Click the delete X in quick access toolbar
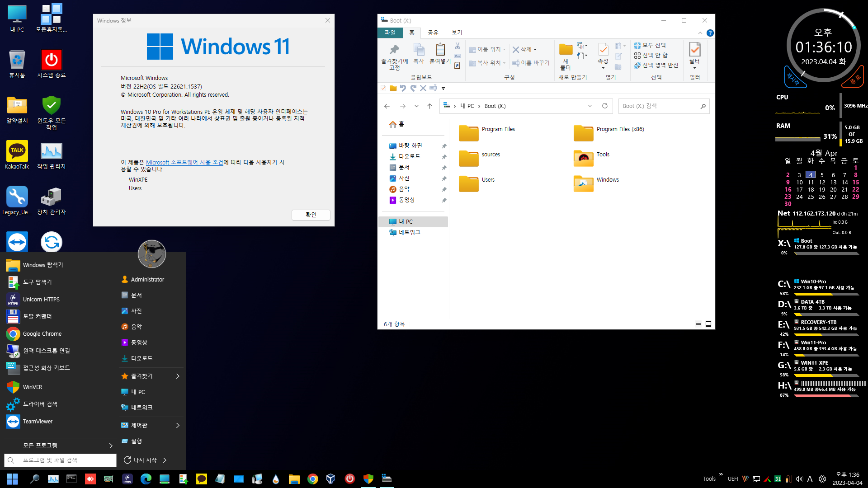The image size is (868, 488). pos(423,88)
